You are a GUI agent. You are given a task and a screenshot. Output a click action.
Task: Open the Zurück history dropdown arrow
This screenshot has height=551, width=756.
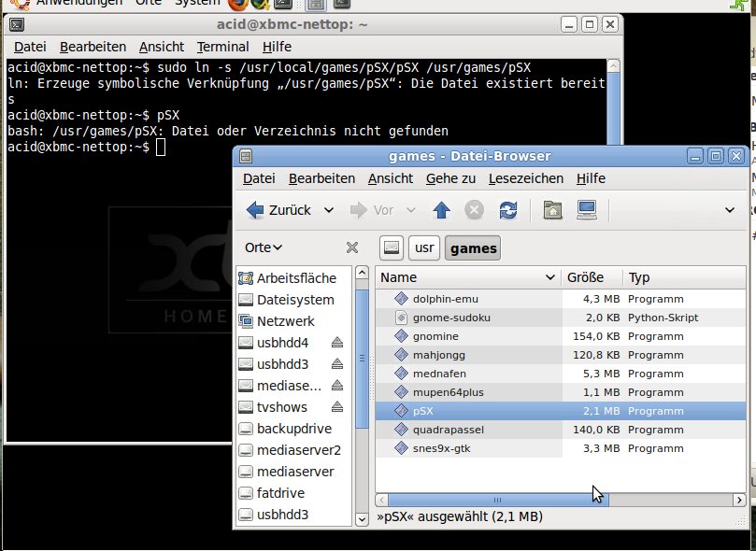[x=329, y=210]
